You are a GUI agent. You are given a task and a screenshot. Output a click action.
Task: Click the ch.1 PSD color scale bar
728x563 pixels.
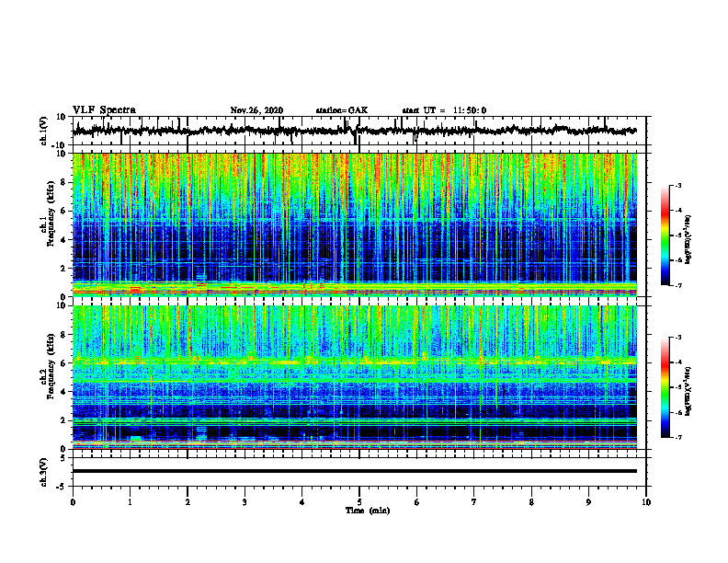coord(665,236)
